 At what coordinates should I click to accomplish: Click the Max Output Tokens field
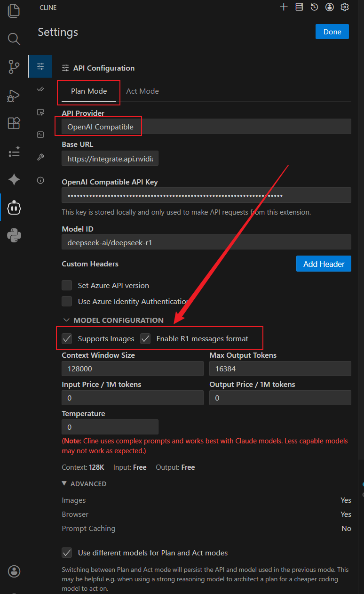(x=280, y=369)
